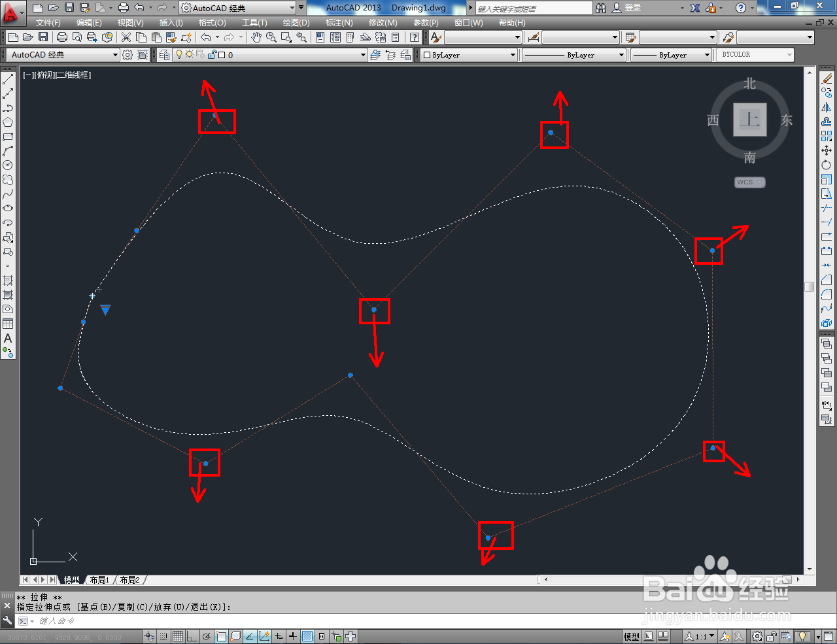The image size is (837, 644).
Task: Click the Text Style icon
Action: tap(436, 37)
